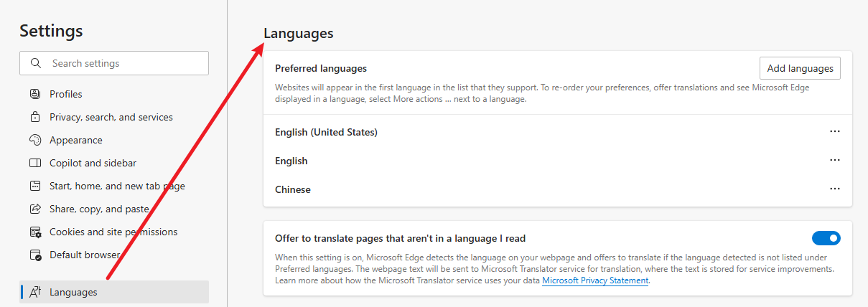Click the Settings title
Viewport: 868px width, 307px height.
(x=51, y=31)
